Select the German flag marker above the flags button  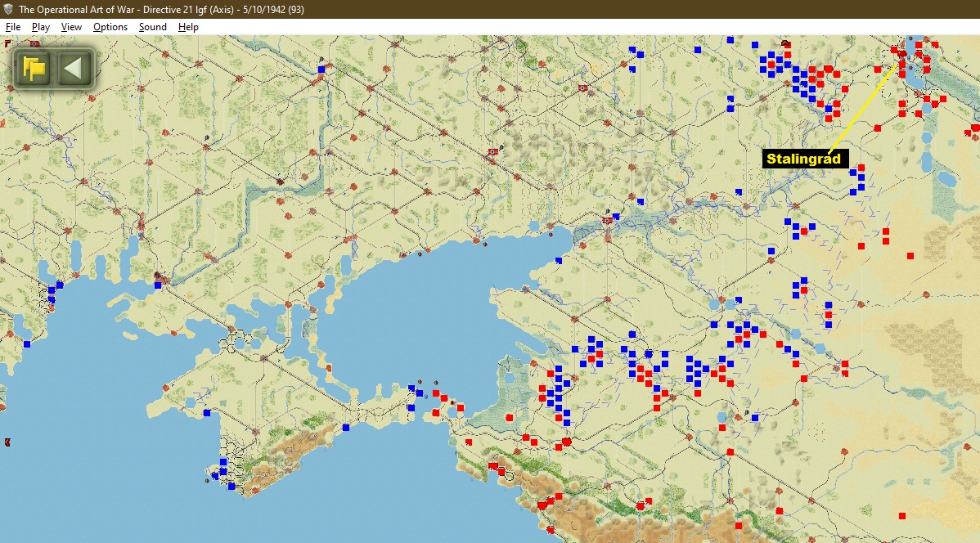pos(34,43)
